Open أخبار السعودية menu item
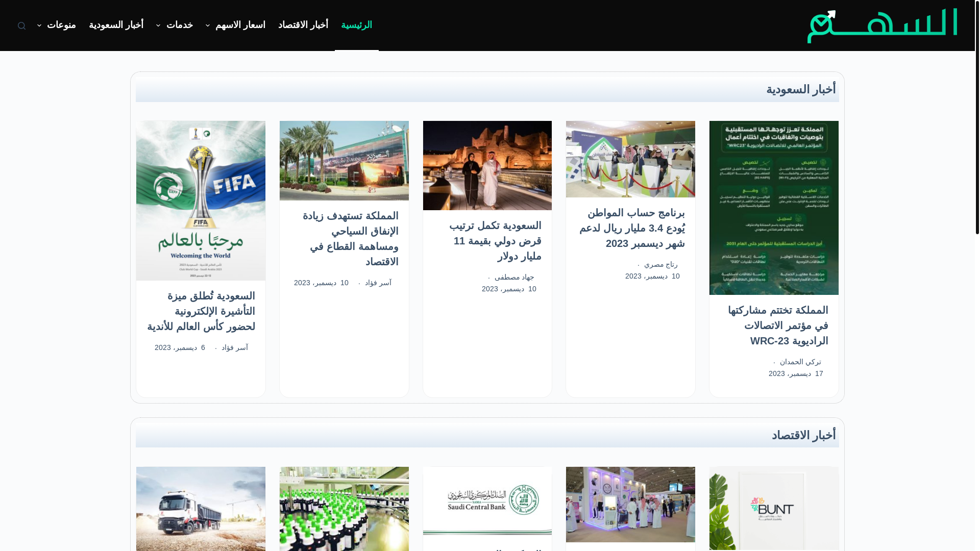 click(116, 25)
